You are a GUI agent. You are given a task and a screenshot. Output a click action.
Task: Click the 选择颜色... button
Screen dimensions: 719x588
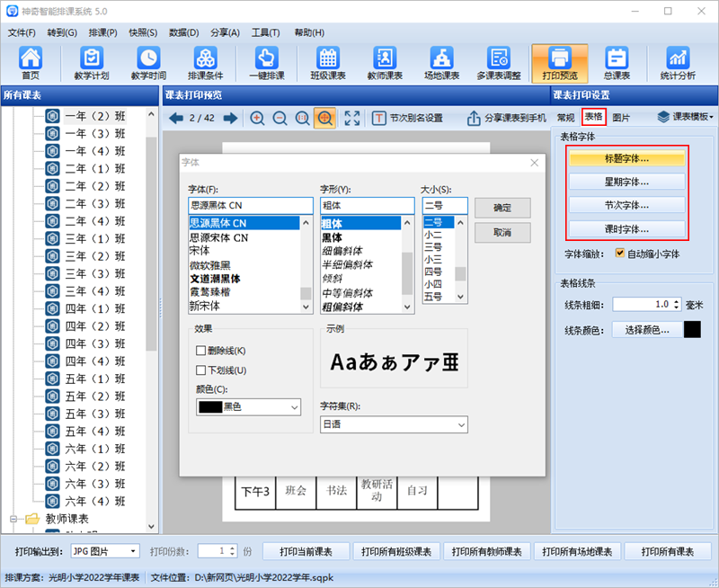(646, 330)
